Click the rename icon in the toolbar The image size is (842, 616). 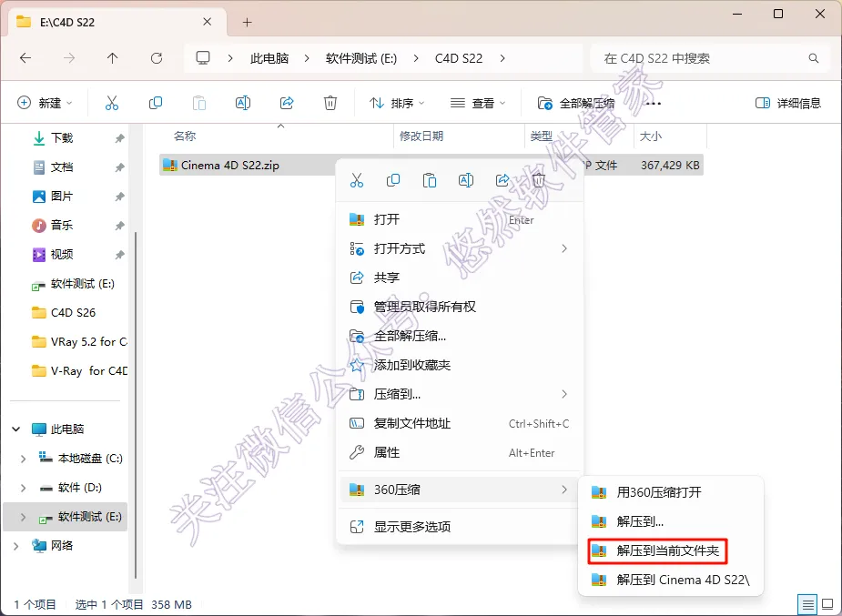[243, 103]
